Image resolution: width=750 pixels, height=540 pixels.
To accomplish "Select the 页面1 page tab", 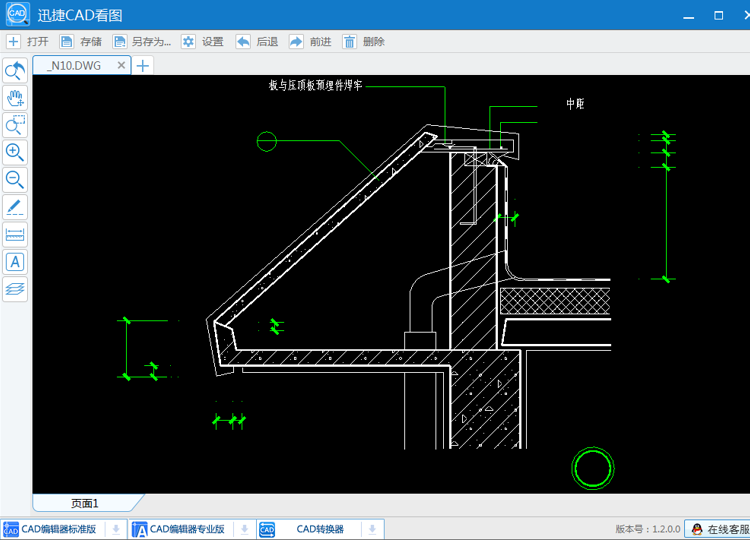I will (x=85, y=503).
